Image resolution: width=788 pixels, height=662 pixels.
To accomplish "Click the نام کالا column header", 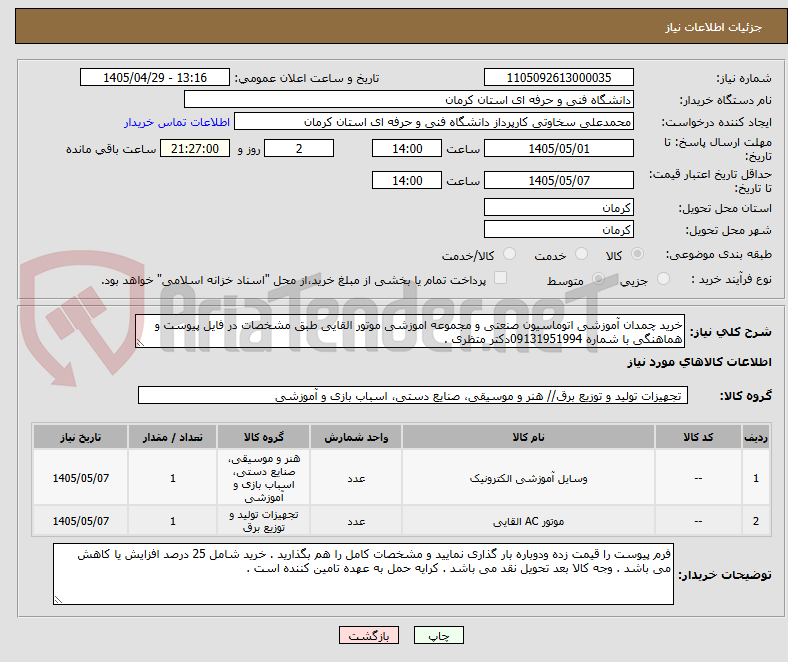I will pyautogui.click(x=528, y=437).
